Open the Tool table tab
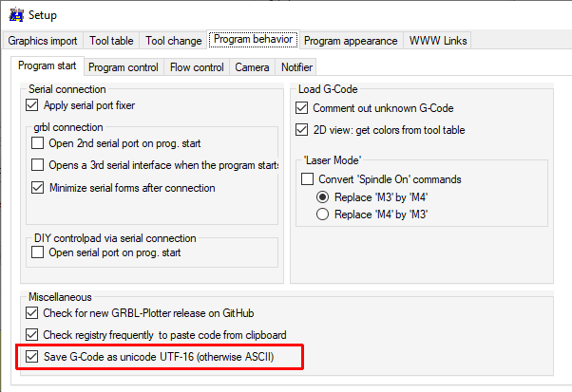 [x=111, y=41]
